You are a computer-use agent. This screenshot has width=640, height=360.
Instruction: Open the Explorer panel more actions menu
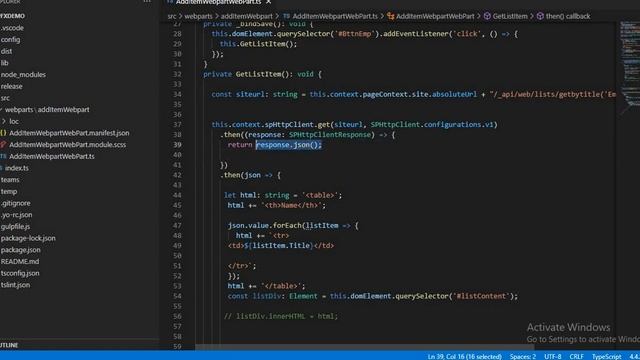(147, 2)
